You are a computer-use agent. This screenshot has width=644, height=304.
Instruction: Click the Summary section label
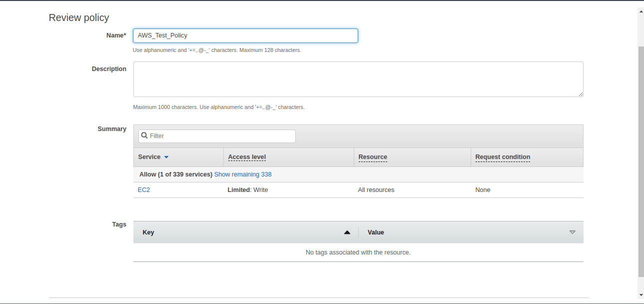[112, 129]
